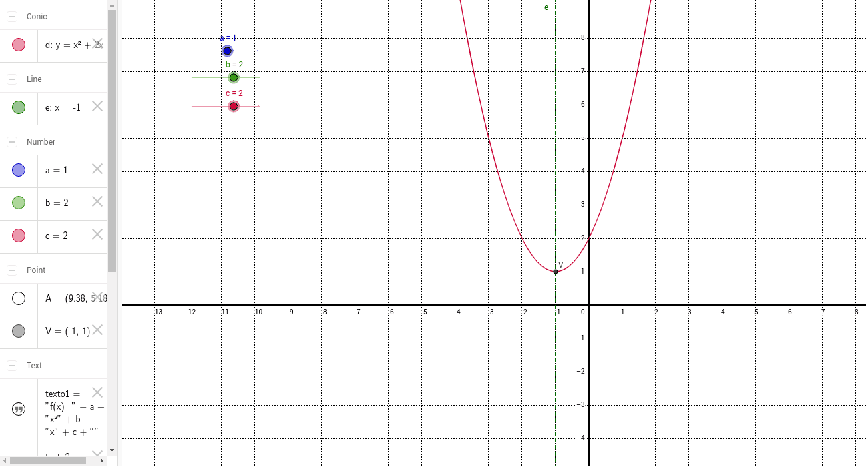868x467 pixels.
Task: Collapse the Number category
Action: pos(12,142)
